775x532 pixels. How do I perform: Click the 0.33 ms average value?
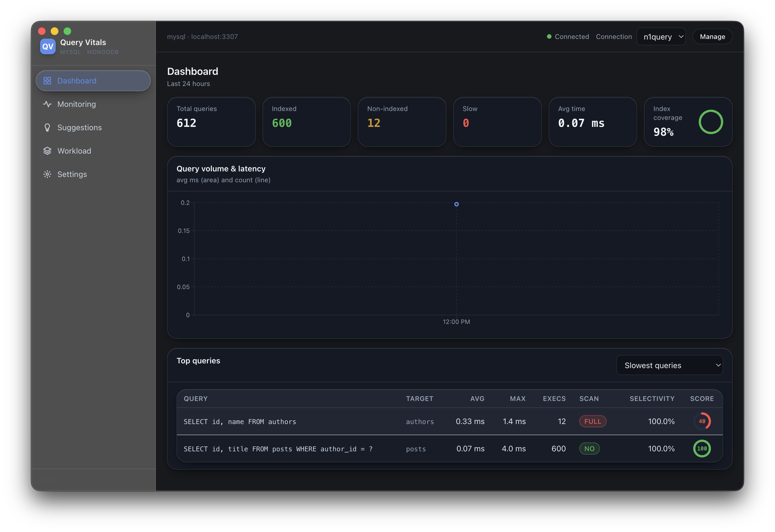pos(470,421)
